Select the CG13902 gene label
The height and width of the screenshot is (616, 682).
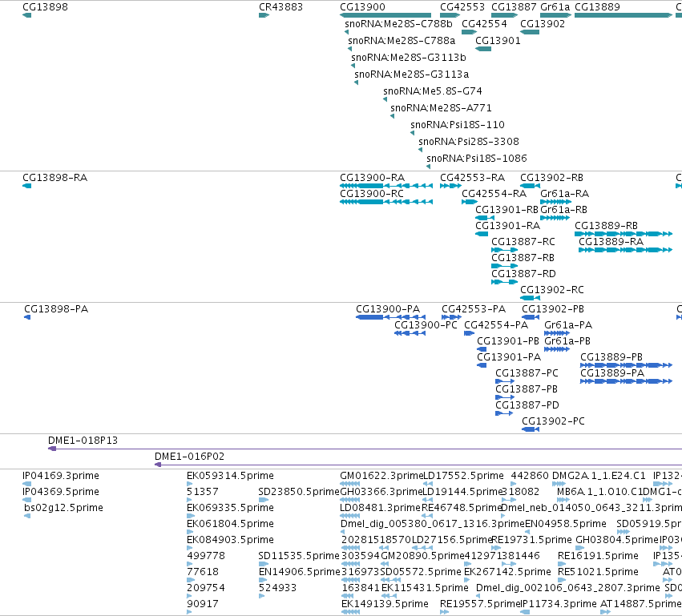point(543,24)
